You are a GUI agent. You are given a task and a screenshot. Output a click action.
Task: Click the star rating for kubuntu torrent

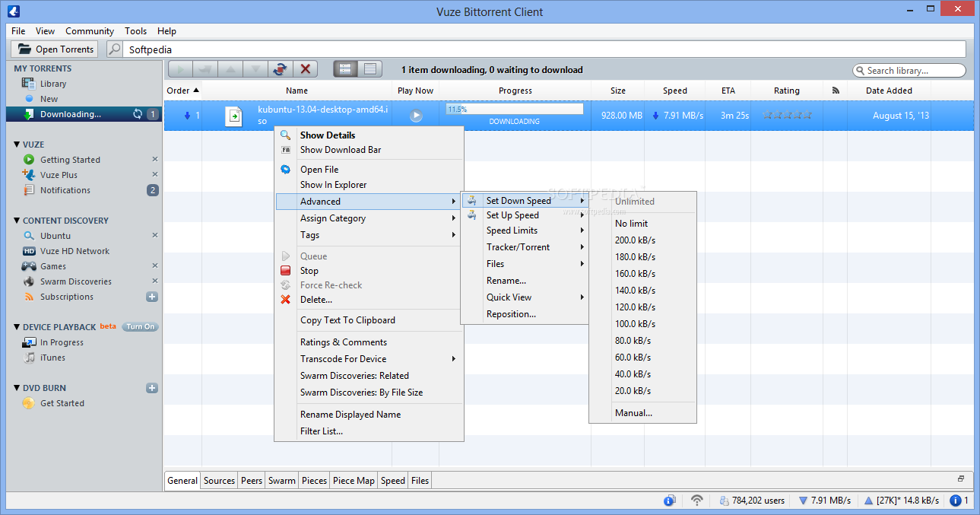point(787,116)
